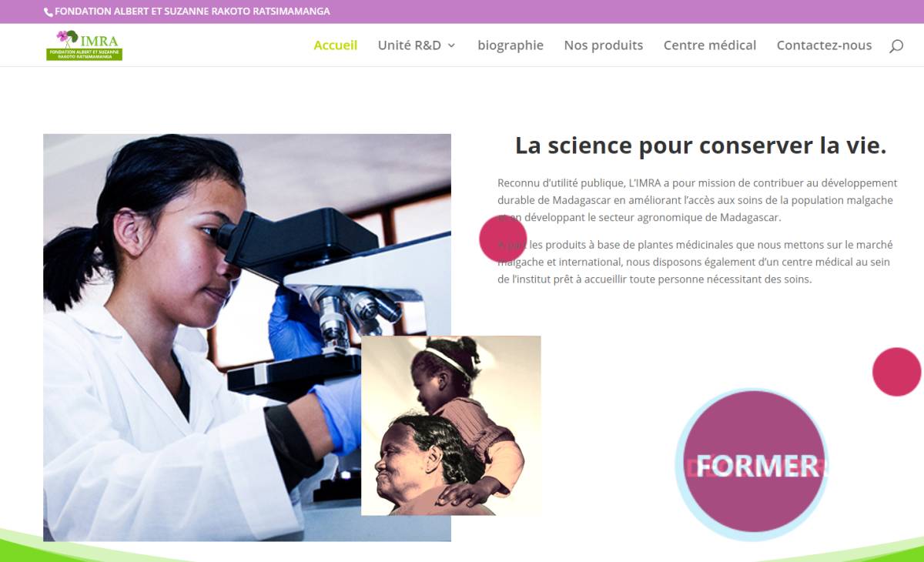
Task: Open the Nos produits menu item
Action: click(x=604, y=45)
